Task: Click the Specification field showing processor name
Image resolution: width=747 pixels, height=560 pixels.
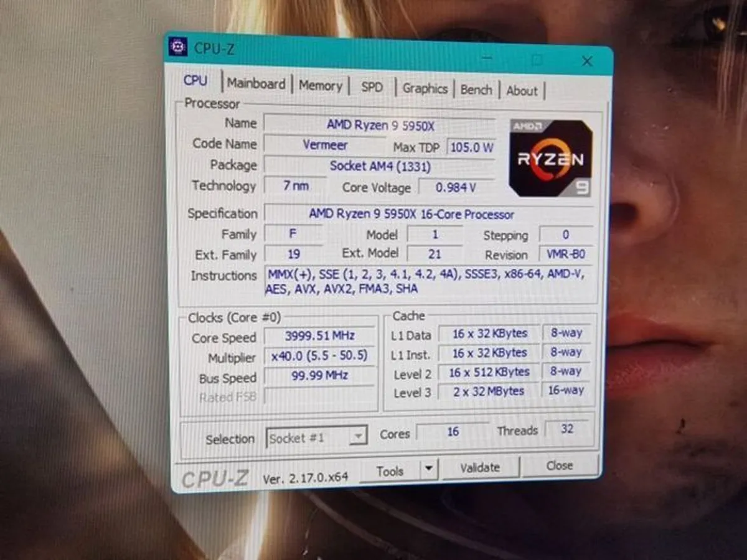Action: pyautogui.click(x=411, y=213)
